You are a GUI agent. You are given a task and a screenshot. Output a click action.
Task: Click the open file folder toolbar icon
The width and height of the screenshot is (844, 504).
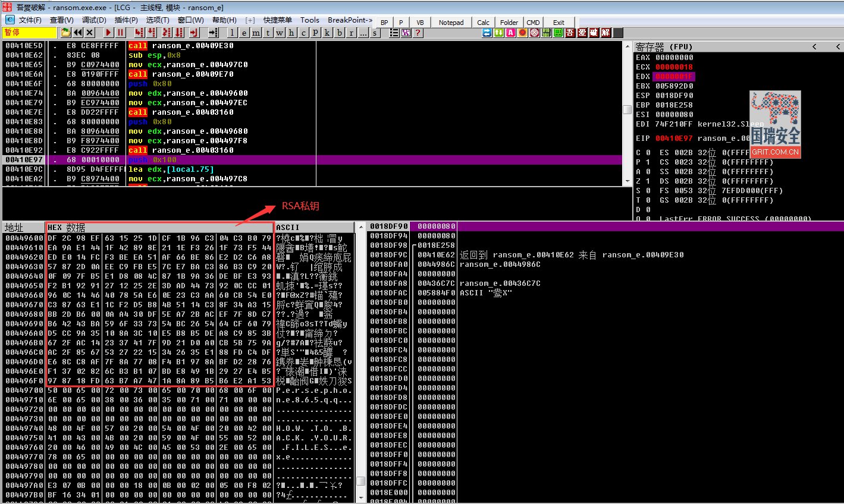(65, 33)
